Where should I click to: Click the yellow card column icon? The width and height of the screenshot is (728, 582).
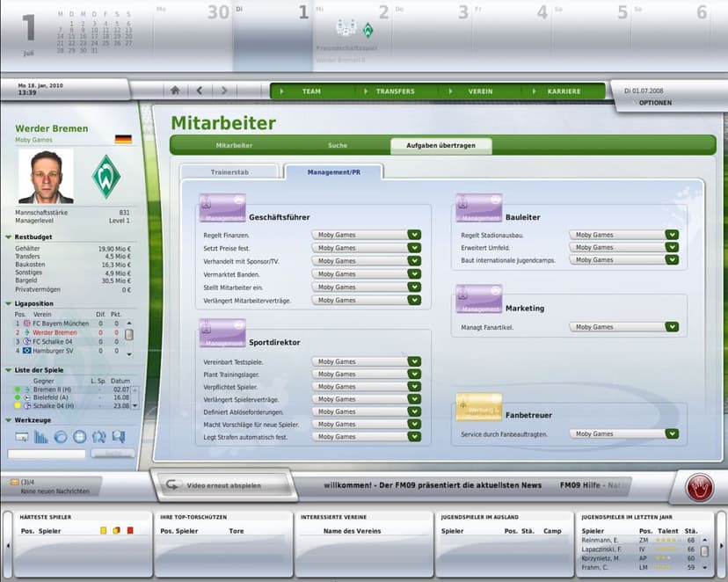[x=103, y=530]
